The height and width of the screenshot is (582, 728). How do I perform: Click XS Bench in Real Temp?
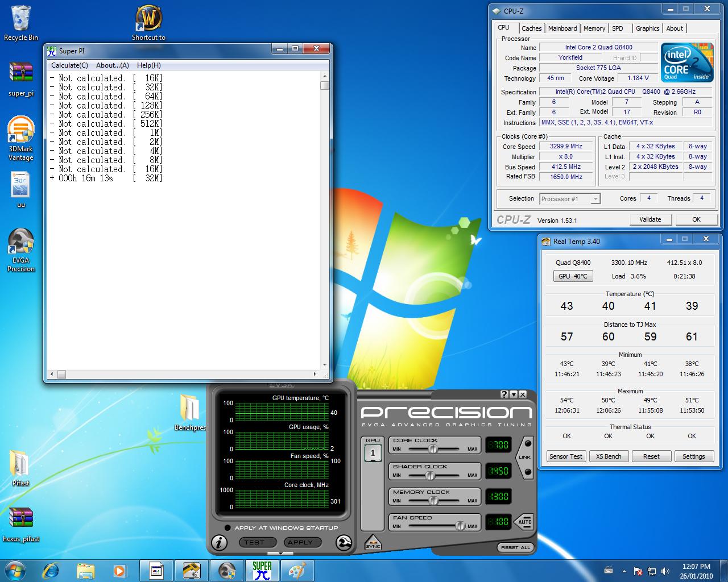tap(609, 456)
